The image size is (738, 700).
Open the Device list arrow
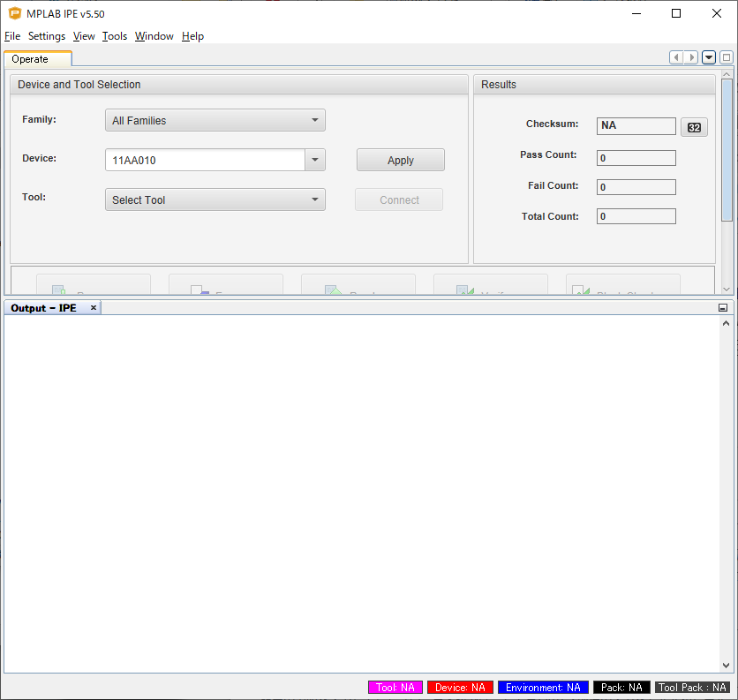[315, 160]
